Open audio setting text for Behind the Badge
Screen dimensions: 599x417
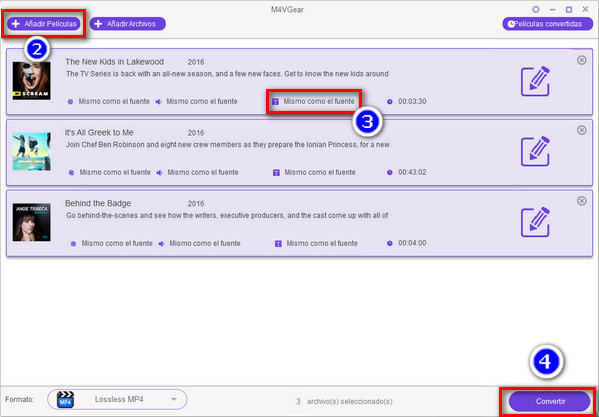coord(205,243)
